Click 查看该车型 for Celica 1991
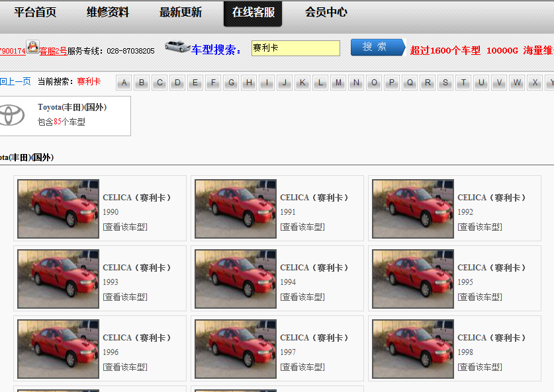This screenshot has width=554, height=392. 302,227
